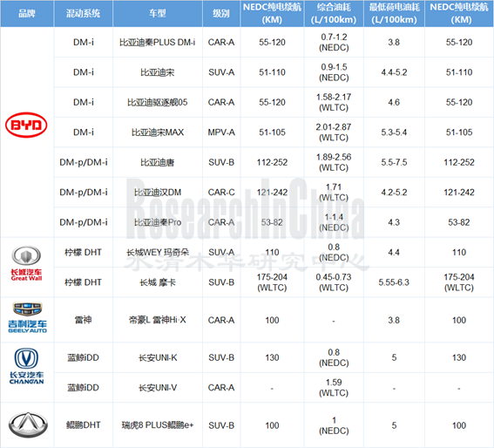Image resolution: width=494 pixels, height=448 pixels.
Task: Click the 0.9-1.5 (NEDC) fuel consumption value
Action: click(334, 72)
